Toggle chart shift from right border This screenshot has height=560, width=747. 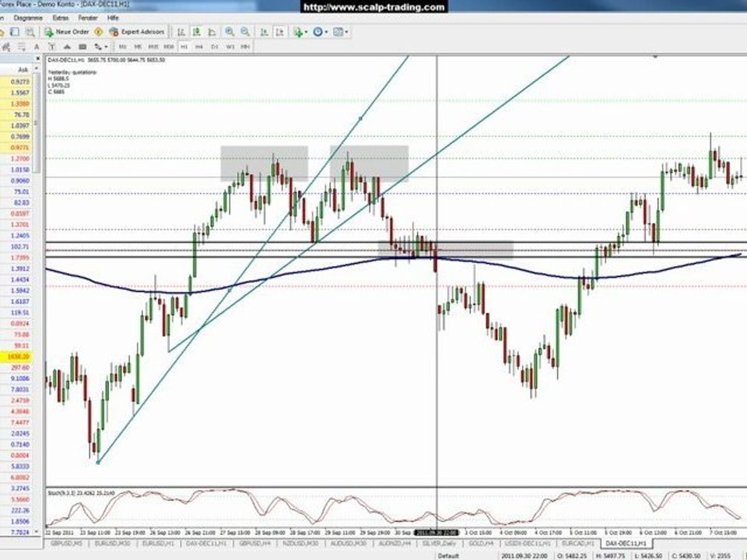pyautogui.click(x=279, y=32)
